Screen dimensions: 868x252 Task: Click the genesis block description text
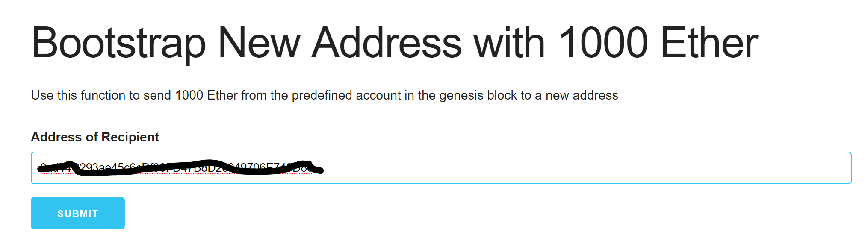[324, 95]
